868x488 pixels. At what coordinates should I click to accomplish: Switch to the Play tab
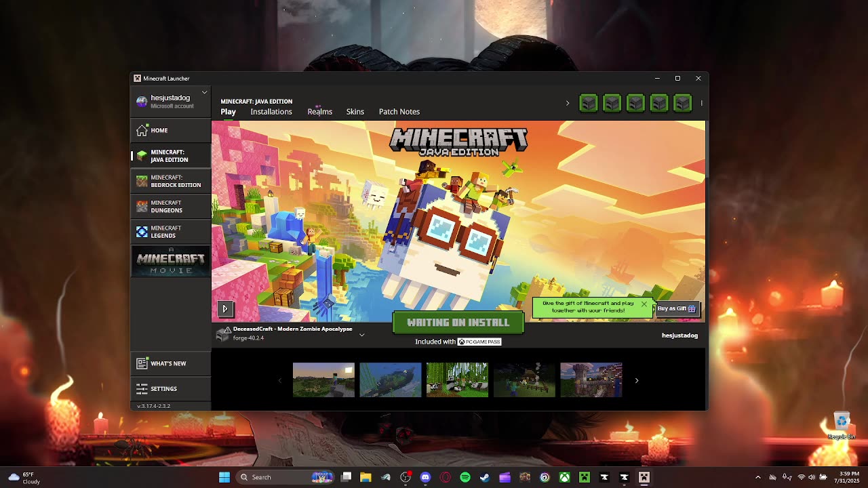point(228,112)
